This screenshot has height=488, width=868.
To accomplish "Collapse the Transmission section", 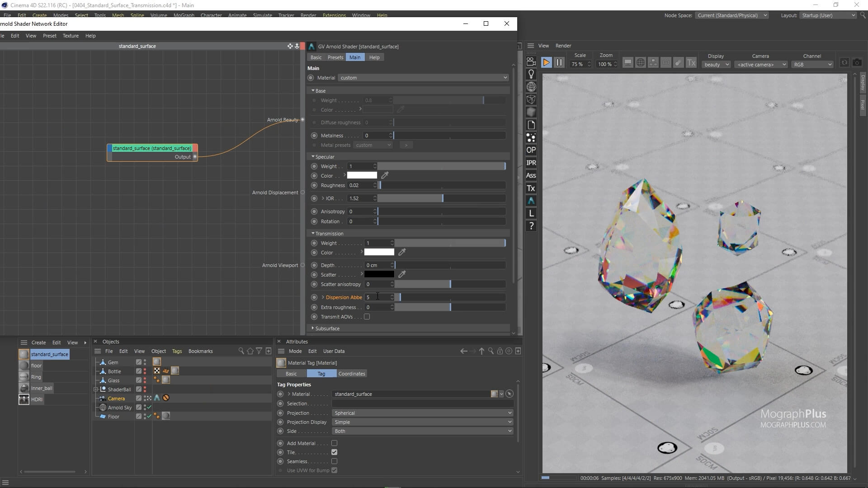I will pyautogui.click(x=312, y=233).
